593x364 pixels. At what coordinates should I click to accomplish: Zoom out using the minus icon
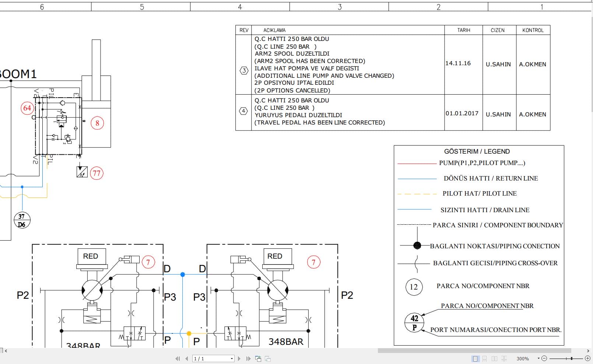click(x=544, y=358)
